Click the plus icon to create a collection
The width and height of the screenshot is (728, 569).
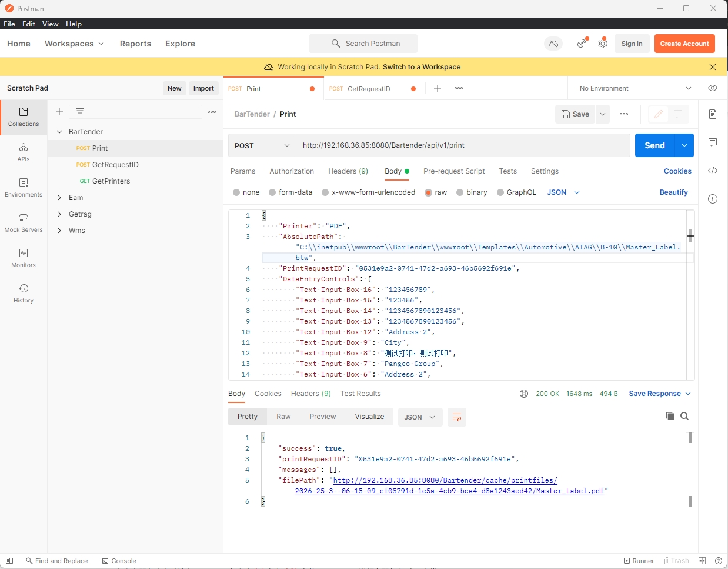pos(59,112)
